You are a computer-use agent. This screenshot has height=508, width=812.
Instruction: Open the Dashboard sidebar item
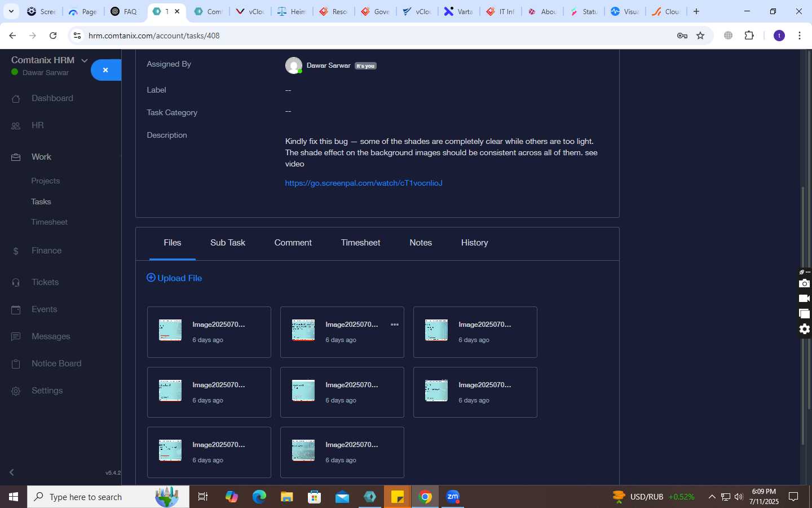tap(52, 98)
